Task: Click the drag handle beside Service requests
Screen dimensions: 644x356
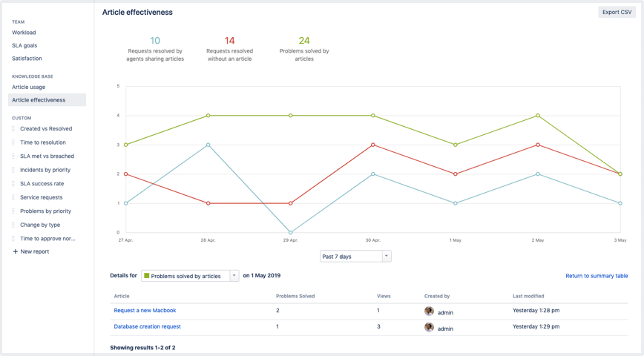Action: point(13,197)
